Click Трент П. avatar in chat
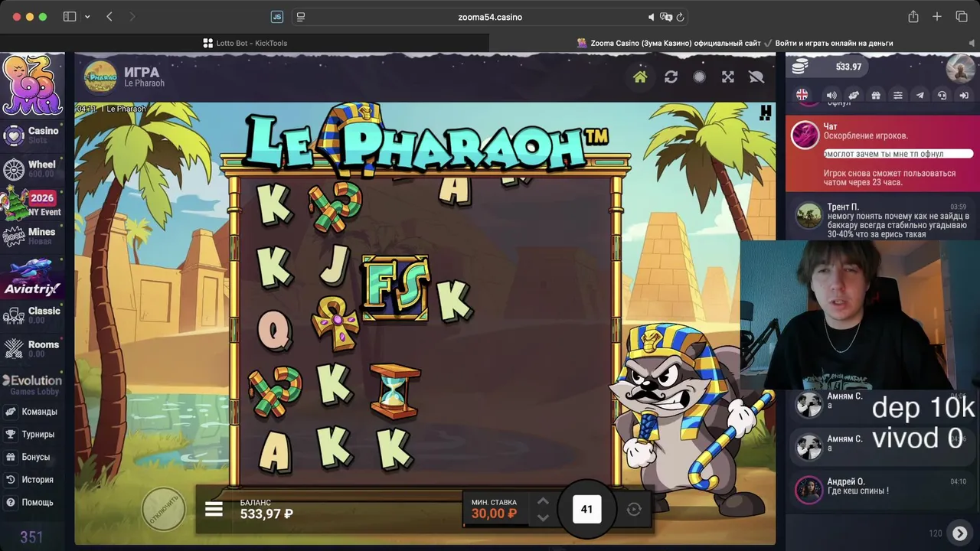Viewport: 980px width, 551px height. [x=808, y=216]
